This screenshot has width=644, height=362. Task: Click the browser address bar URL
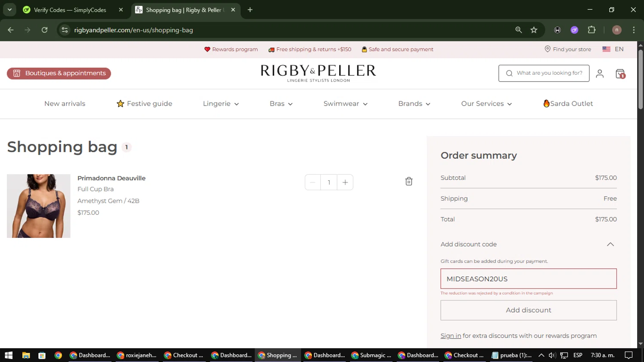134,30
